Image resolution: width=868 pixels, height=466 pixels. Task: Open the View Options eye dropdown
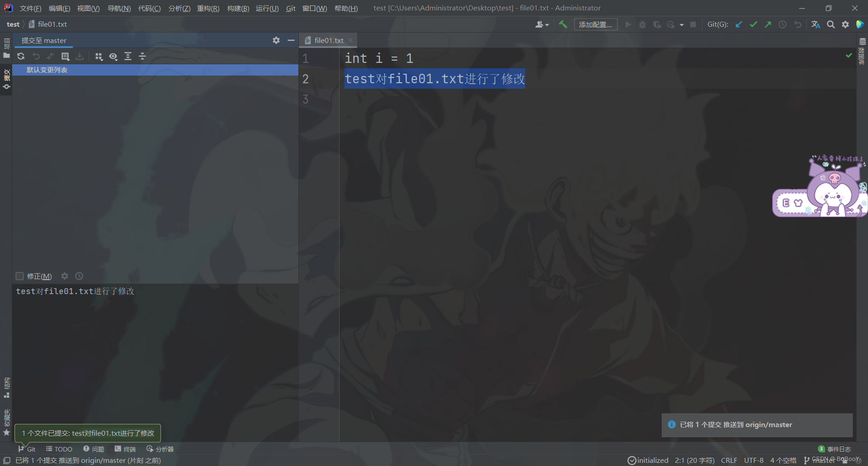(113, 56)
